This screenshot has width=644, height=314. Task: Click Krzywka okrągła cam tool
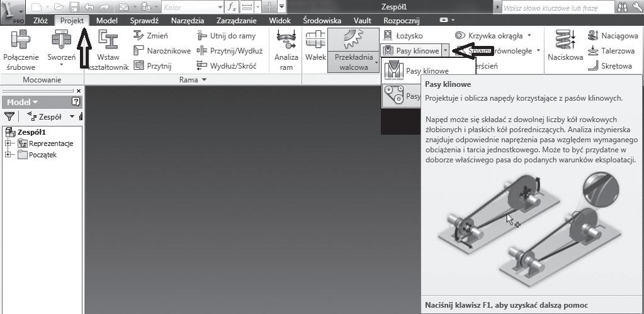click(x=489, y=36)
